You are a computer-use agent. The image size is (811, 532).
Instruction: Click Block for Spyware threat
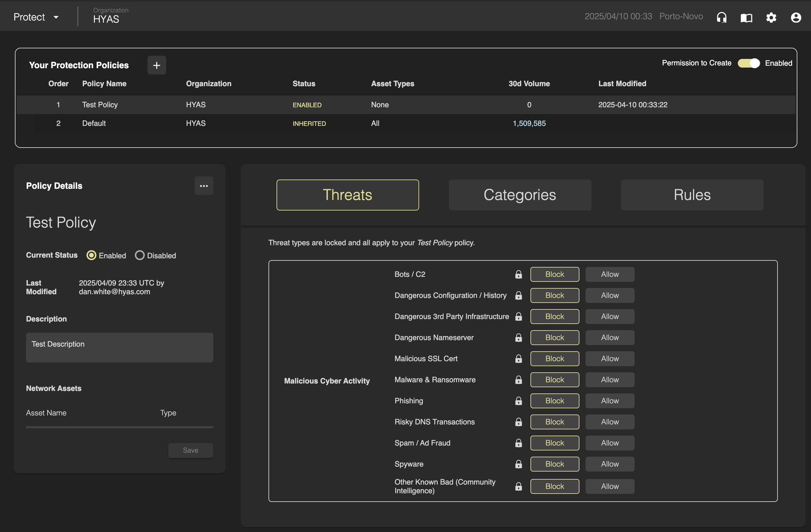(554, 464)
